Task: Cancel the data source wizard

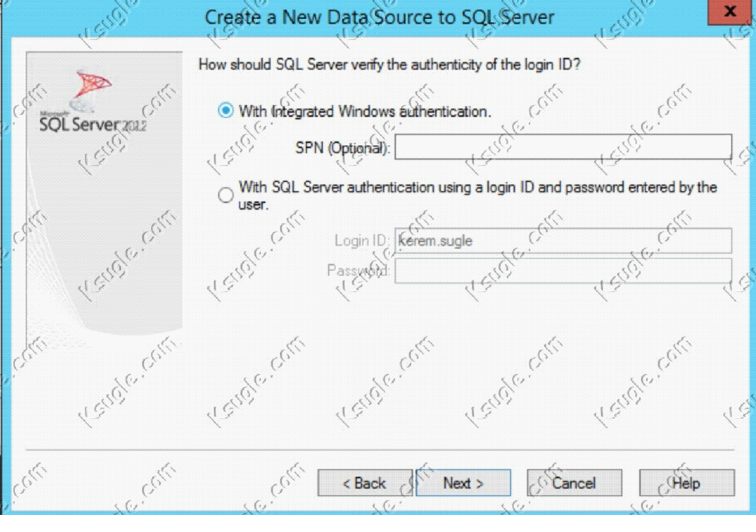Action: (574, 483)
